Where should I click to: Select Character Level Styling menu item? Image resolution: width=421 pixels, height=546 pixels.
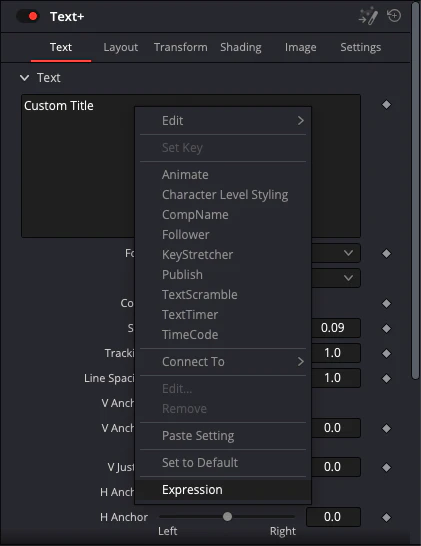(223, 195)
